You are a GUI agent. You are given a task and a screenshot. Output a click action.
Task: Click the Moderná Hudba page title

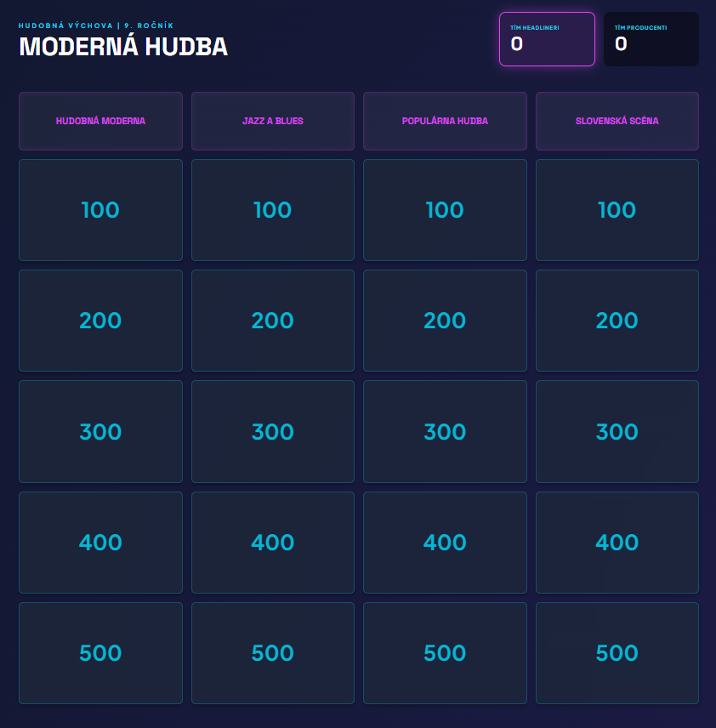coord(123,47)
